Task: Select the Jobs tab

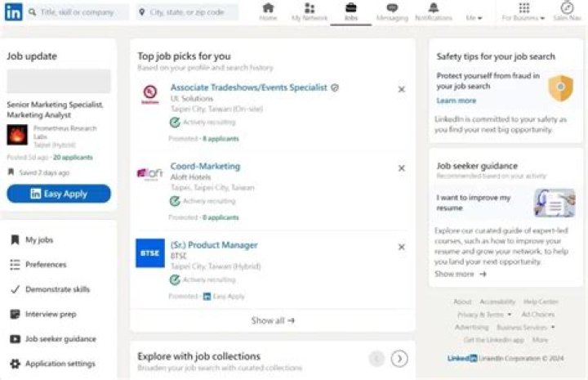Action: pos(351,12)
